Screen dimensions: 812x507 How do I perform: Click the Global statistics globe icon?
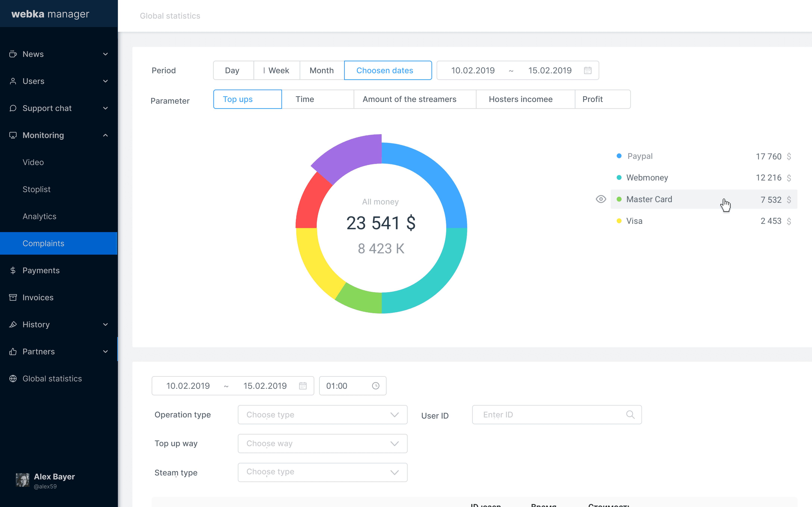[13, 379]
